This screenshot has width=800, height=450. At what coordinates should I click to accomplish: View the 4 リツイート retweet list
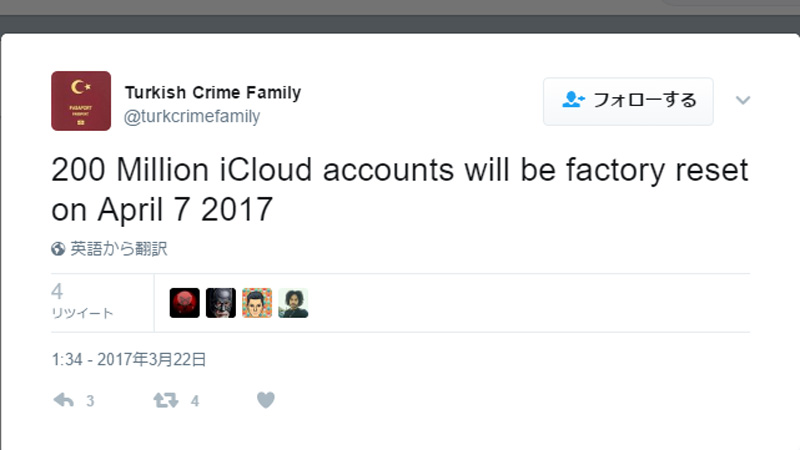(81, 301)
